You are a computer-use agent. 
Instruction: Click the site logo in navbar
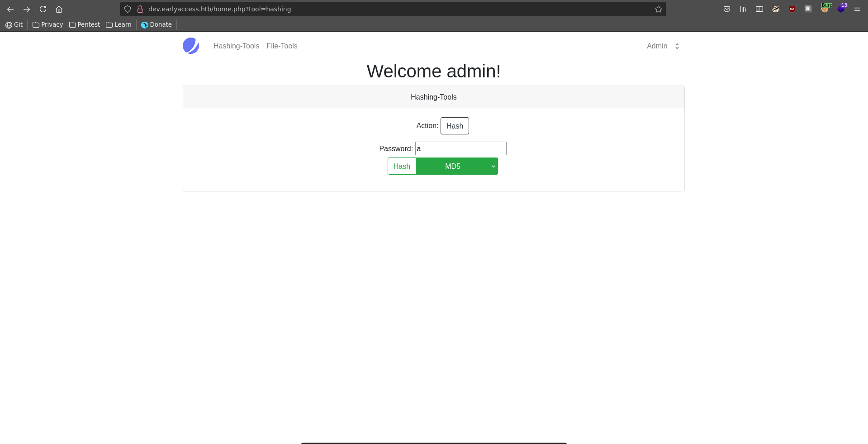[x=191, y=46]
